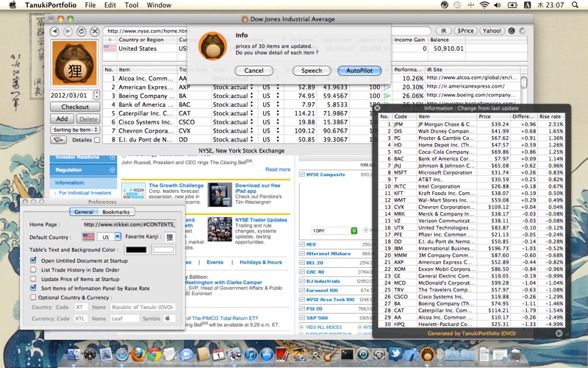Screen dimensions: 588x368
Task: Open the Dashboard from the Dock
Action: (90, 355)
